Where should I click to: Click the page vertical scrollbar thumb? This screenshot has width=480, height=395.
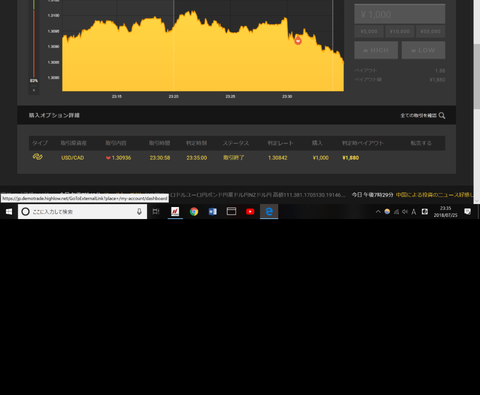pos(477,76)
